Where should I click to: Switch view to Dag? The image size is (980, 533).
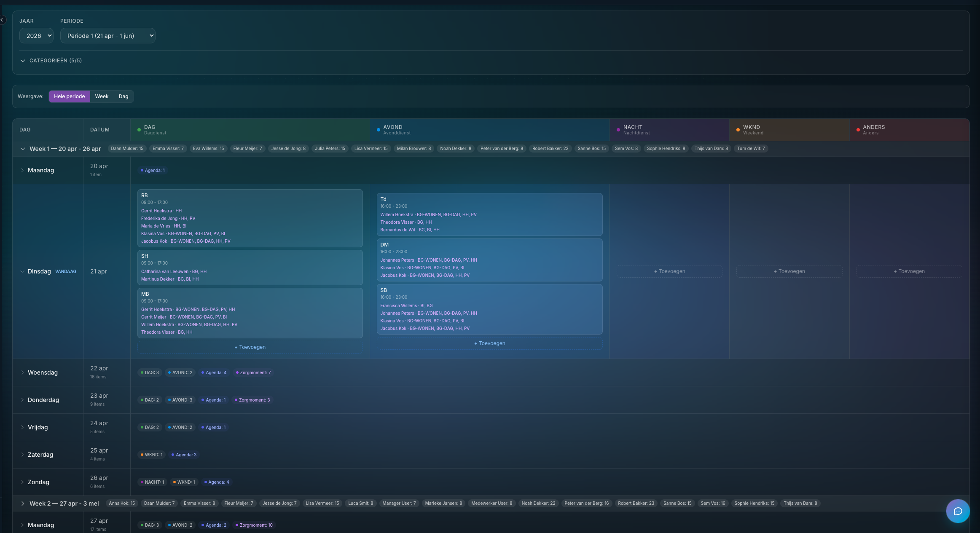point(124,96)
